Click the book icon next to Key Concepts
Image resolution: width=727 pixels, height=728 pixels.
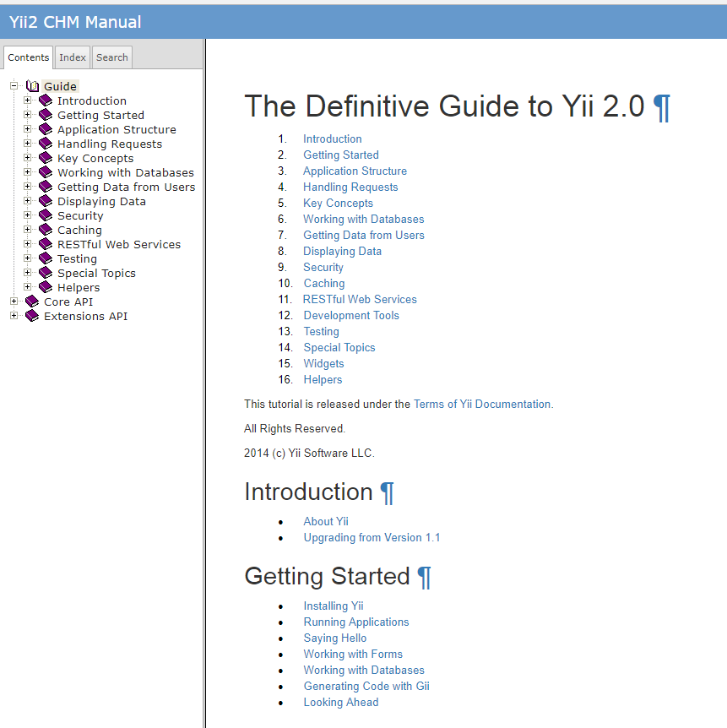point(46,158)
